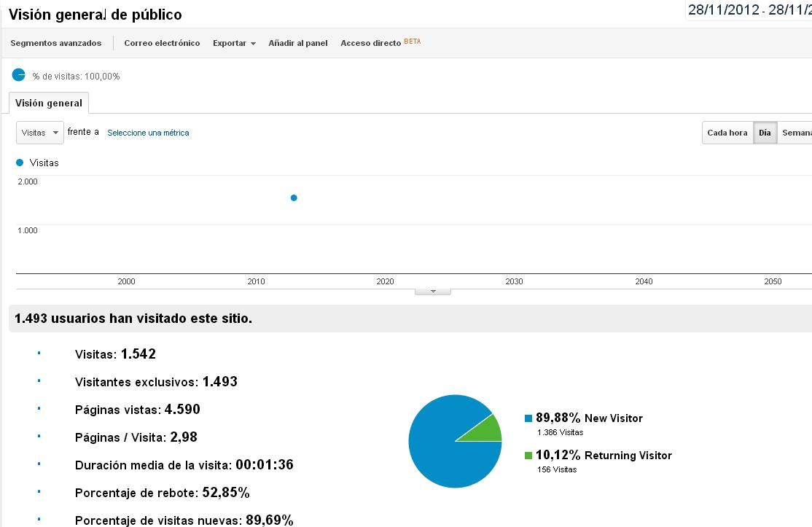Open the Visitas metric dropdown
This screenshot has height=527, width=812.
[40, 133]
